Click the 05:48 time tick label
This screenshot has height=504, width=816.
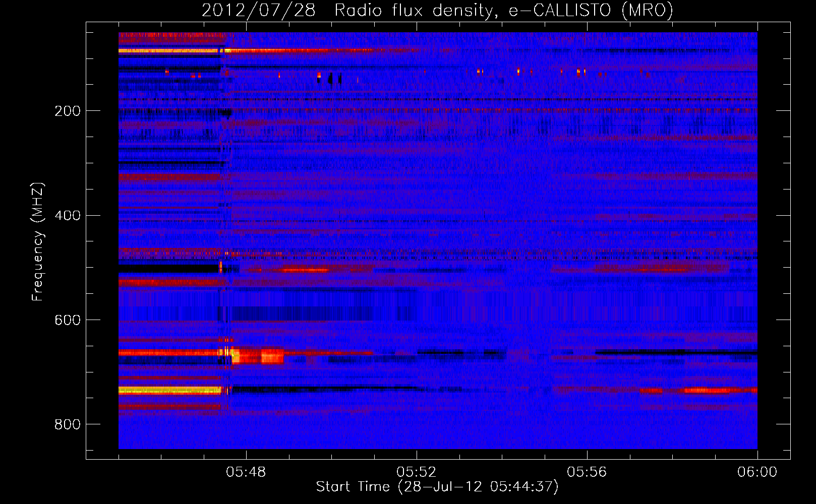(x=246, y=472)
